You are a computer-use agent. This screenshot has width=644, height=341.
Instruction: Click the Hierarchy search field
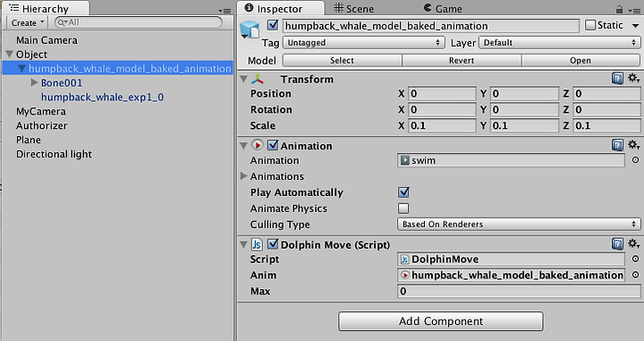139,22
